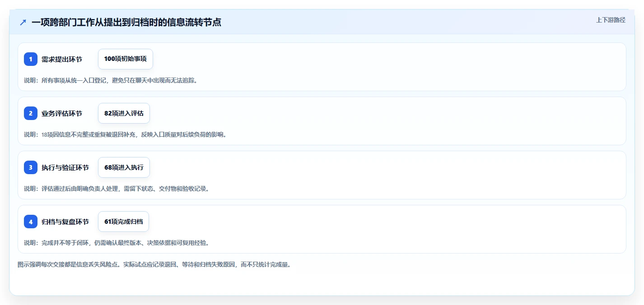Click the note about 统一入口登记
The width and height of the screenshot is (644, 305).
111,80
